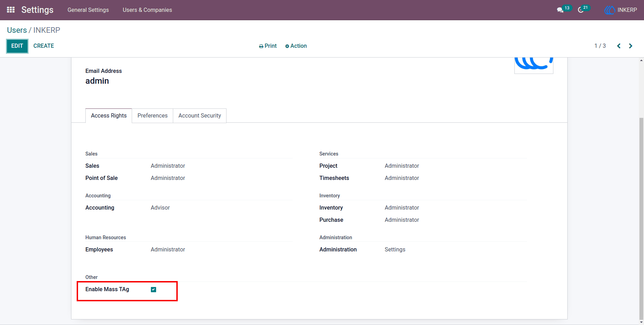Open the conversations message icon

pos(560,10)
